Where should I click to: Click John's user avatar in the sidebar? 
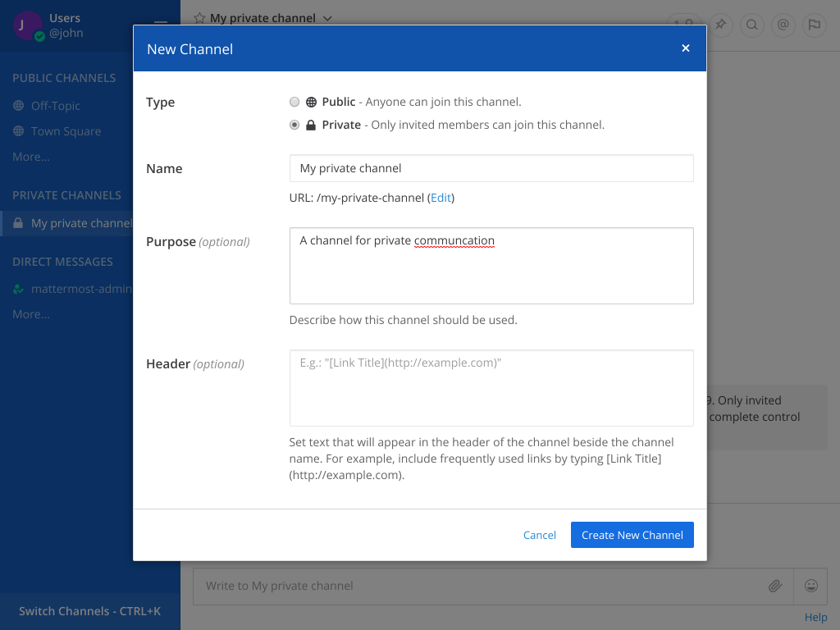pyautogui.click(x=27, y=25)
